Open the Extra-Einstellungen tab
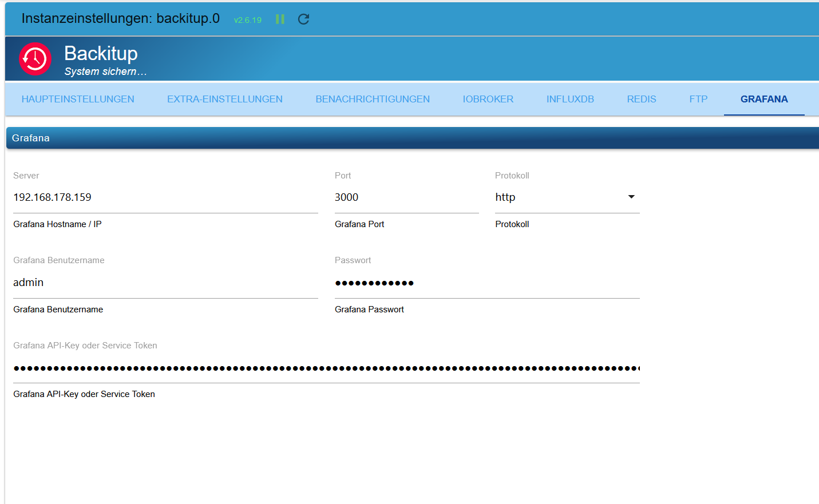The image size is (819, 504). pyautogui.click(x=225, y=99)
